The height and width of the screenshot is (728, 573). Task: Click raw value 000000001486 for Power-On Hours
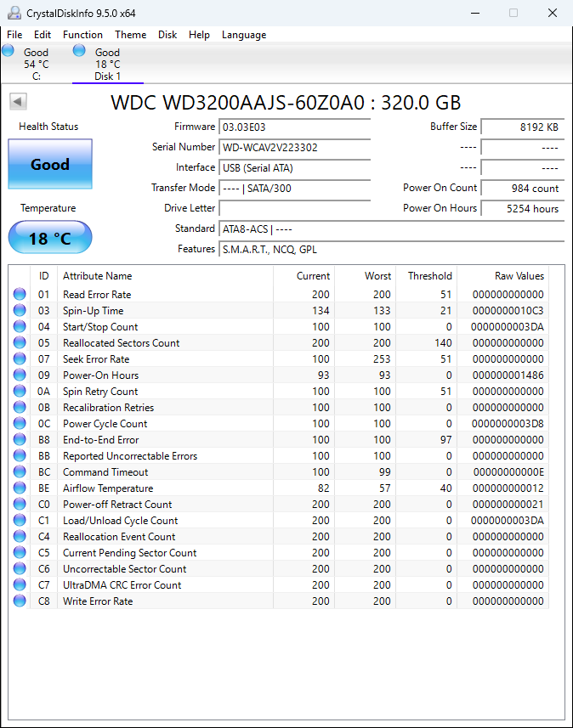point(508,375)
